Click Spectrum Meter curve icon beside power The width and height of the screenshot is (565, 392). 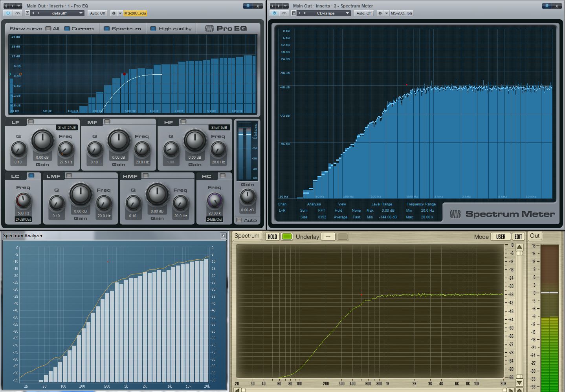click(x=284, y=13)
